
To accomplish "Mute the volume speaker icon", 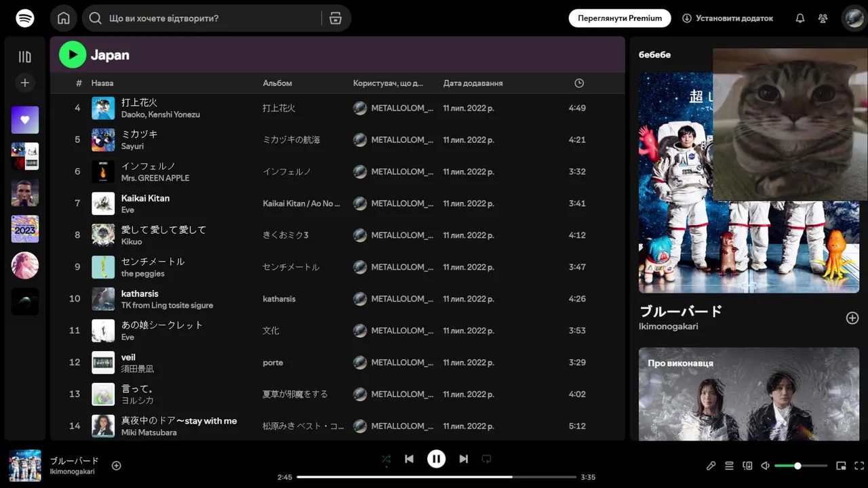I will pyautogui.click(x=766, y=466).
